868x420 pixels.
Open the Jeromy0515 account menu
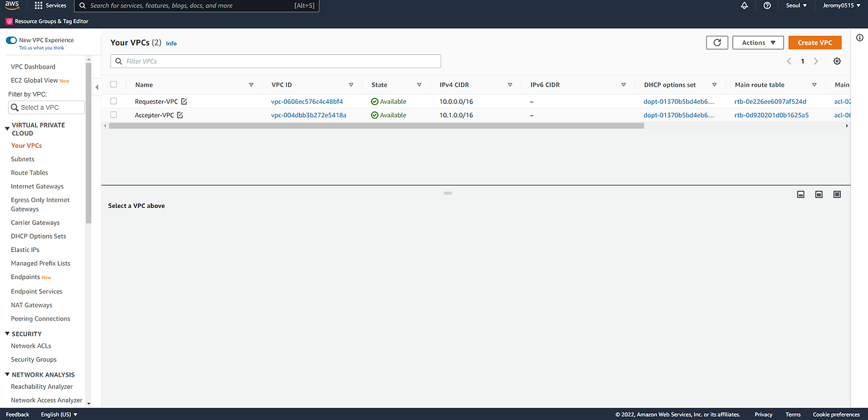[841, 5]
